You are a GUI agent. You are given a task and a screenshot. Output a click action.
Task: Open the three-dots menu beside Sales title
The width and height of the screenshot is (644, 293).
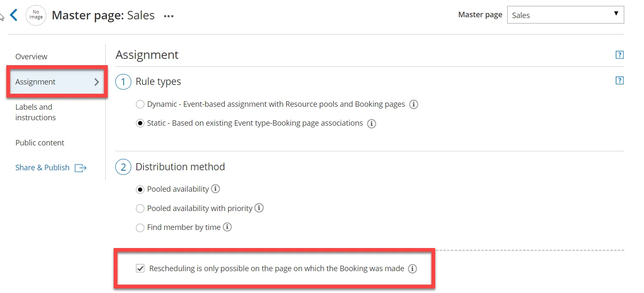[x=169, y=16]
